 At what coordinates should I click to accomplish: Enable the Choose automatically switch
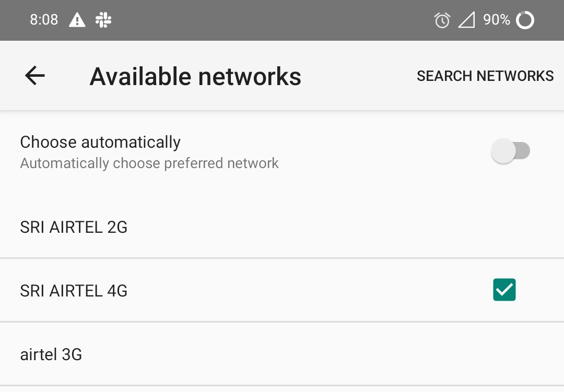(x=510, y=151)
